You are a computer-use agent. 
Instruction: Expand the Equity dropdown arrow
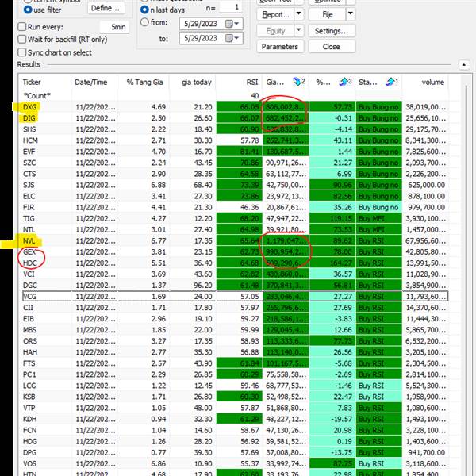[x=299, y=30]
